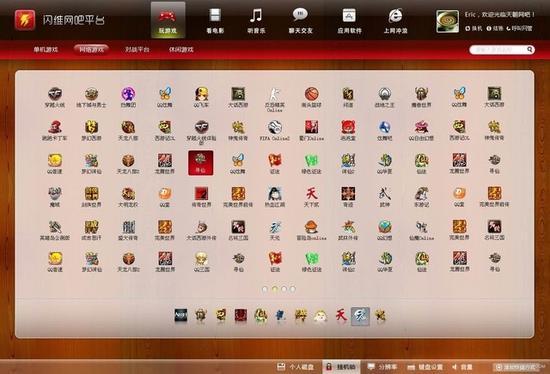
Task: Switch to the 休闲游戏 tab
Action: coord(181,49)
